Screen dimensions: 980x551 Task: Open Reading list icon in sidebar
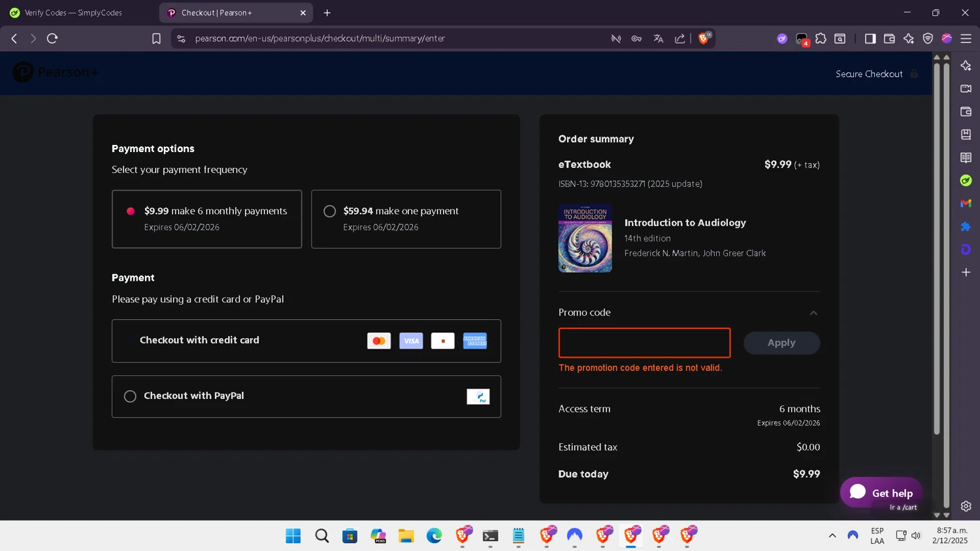click(x=966, y=157)
